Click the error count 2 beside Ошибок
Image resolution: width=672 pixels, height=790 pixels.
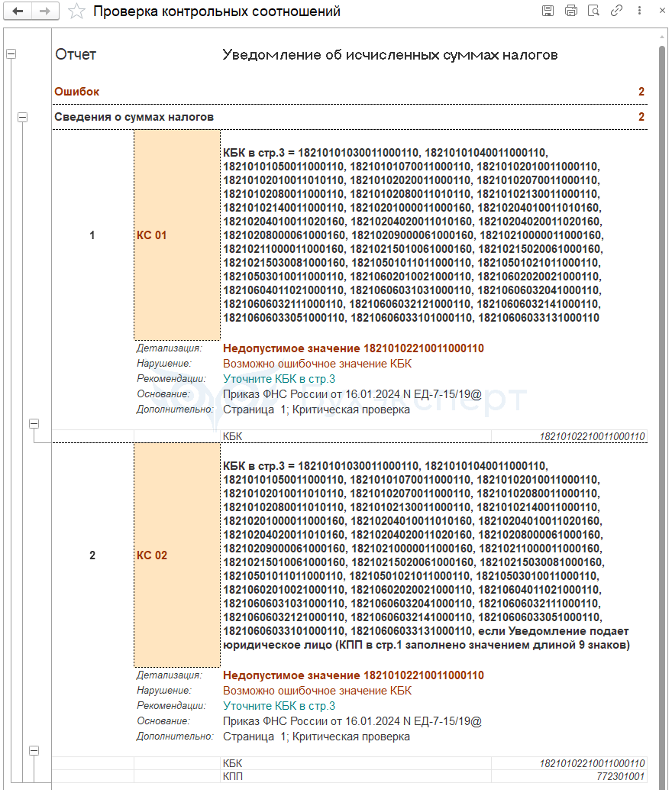(641, 92)
